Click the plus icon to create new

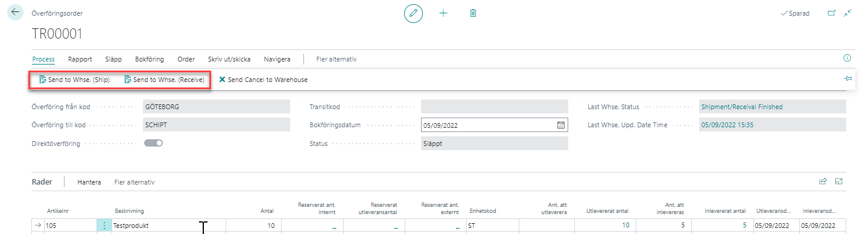(x=443, y=13)
